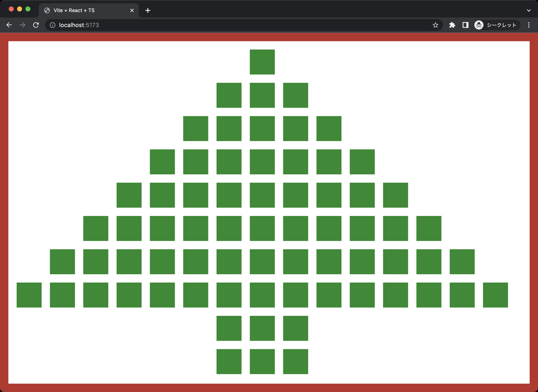Open the incognito シークレット profile button
The height and width of the screenshot is (392, 538).
pos(497,25)
